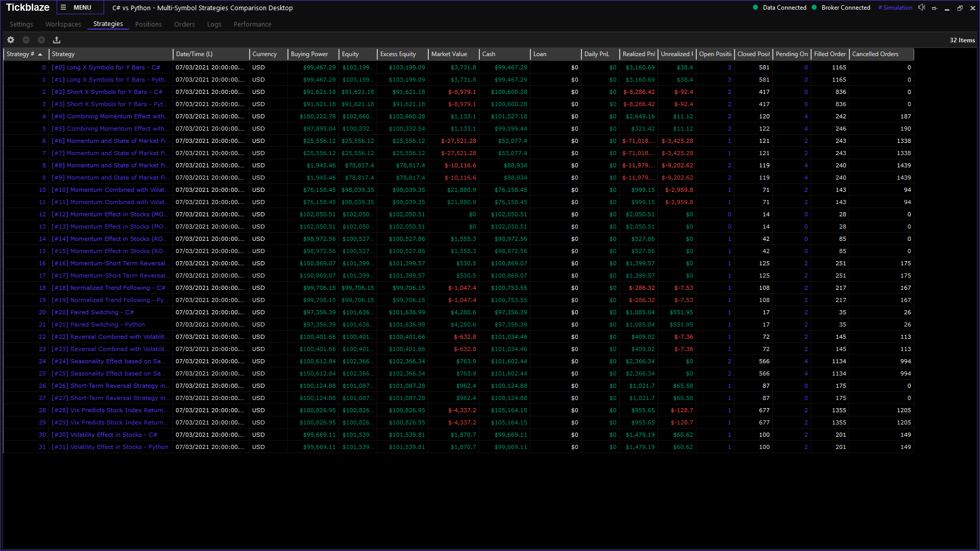
Task: Switch to the Performance tab
Action: click(x=252, y=24)
